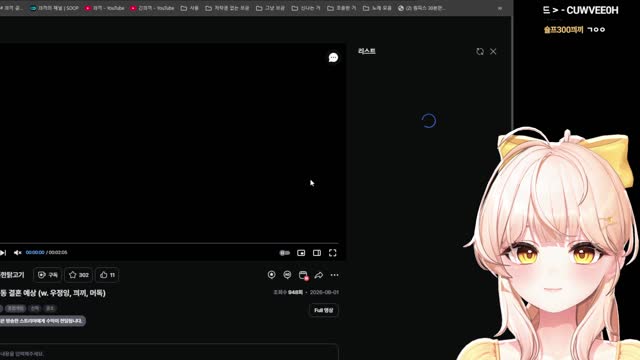640x360 pixels.
Task: Close the 리스트 side panel
Action: (x=493, y=51)
